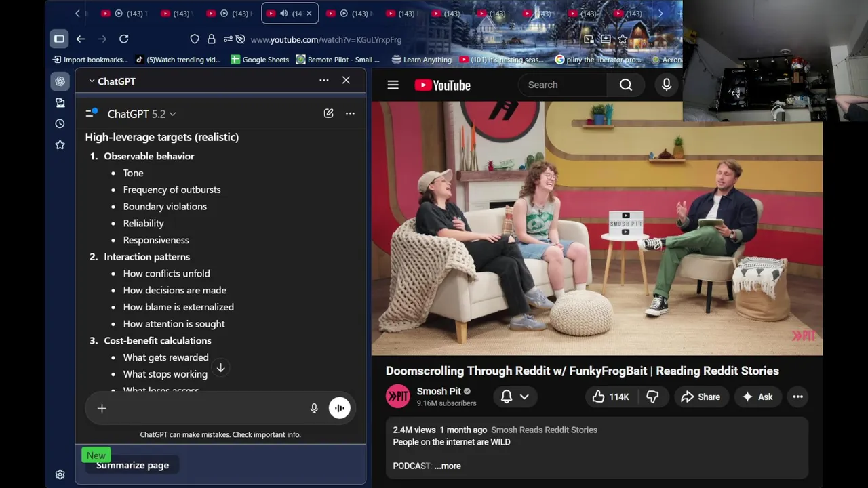Open the Learn Anything bookmark
The height and width of the screenshot is (488, 868).
click(422, 60)
